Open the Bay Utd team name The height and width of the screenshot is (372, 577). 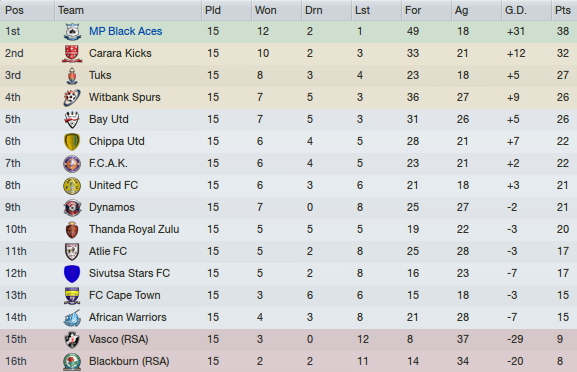point(109,119)
